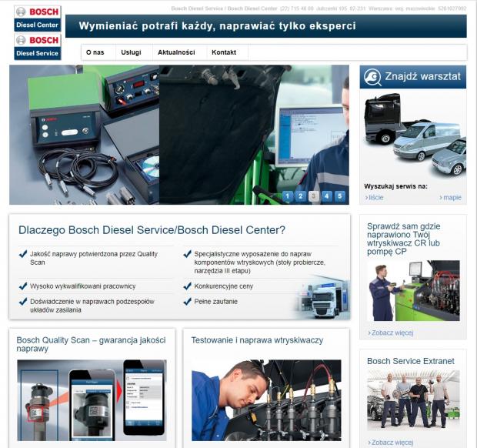Search service via the liście link

click(x=374, y=198)
